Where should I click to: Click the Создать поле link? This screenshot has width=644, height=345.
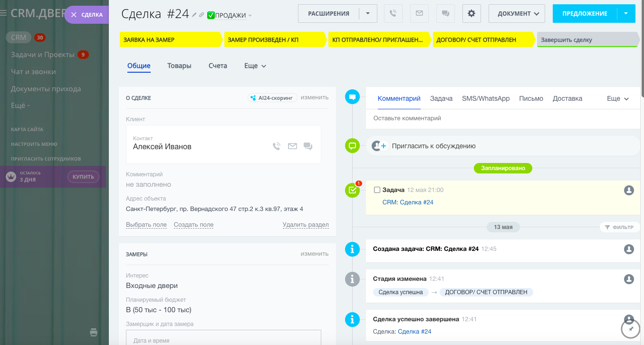193,224
